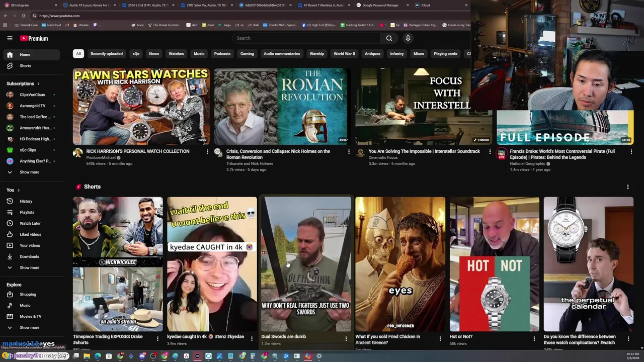644x362 pixels.
Task: Open Emails bookmark in bookmarks bar
Action: (x=456, y=25)
